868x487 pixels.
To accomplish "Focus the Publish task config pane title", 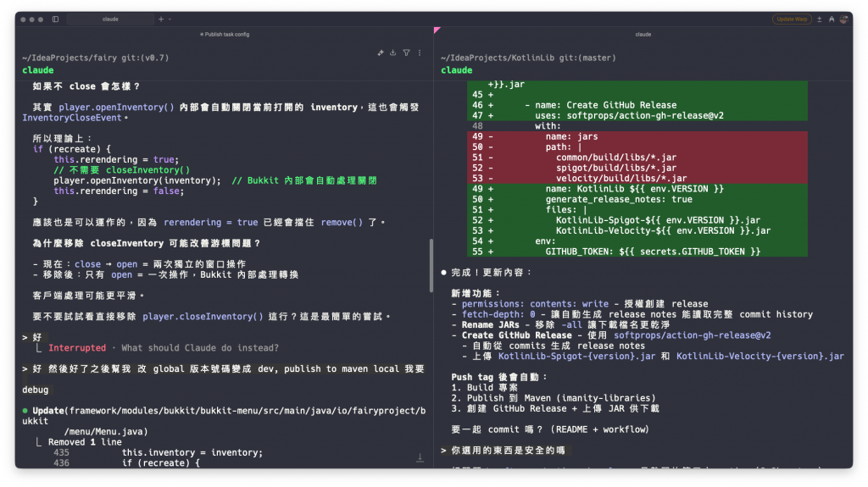I will pos(225,35).
